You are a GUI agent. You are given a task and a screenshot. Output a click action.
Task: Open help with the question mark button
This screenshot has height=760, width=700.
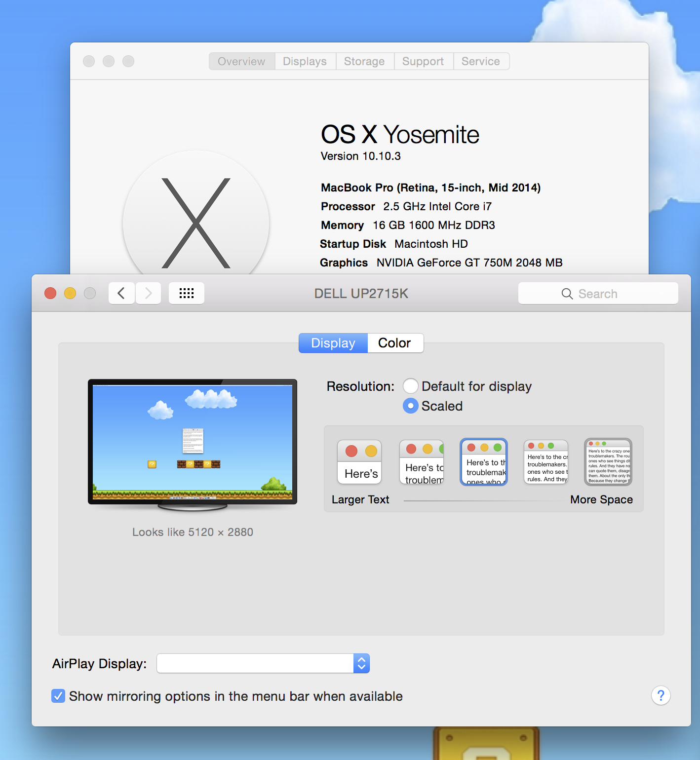click(661, 695)
